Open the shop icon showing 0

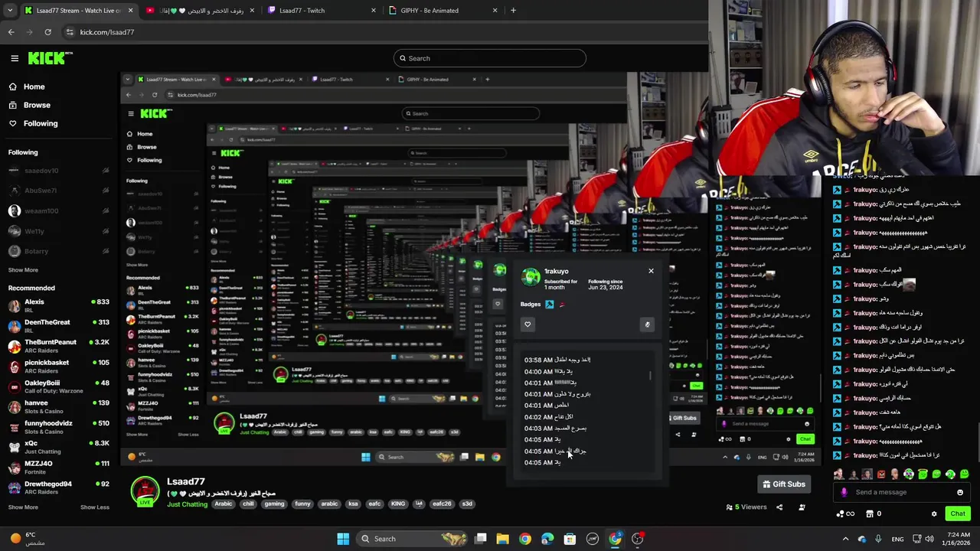[873, 514]
